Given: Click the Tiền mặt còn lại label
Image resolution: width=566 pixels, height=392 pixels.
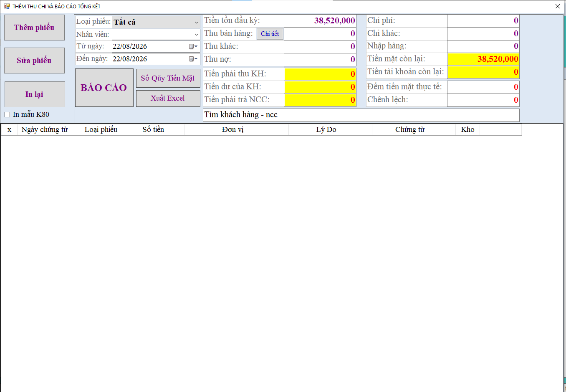Looking at the screenshot, I should (396, 59).
